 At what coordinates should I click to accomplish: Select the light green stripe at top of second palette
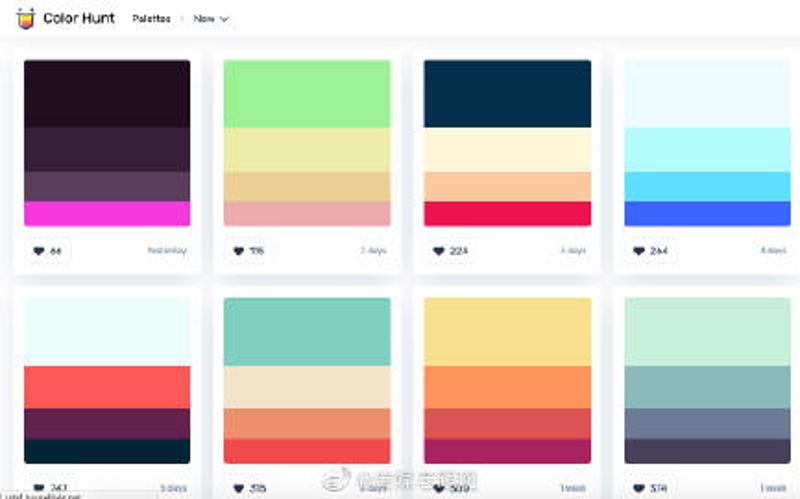coord(306,94)
